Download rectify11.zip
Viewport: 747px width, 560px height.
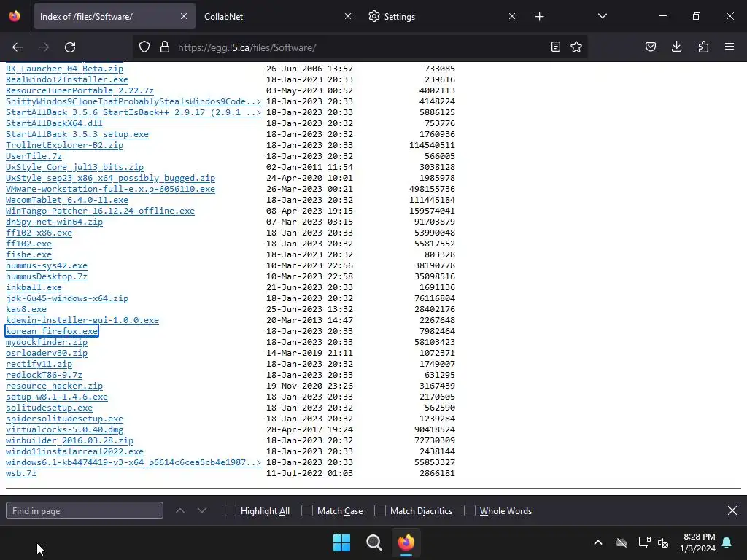39,364
